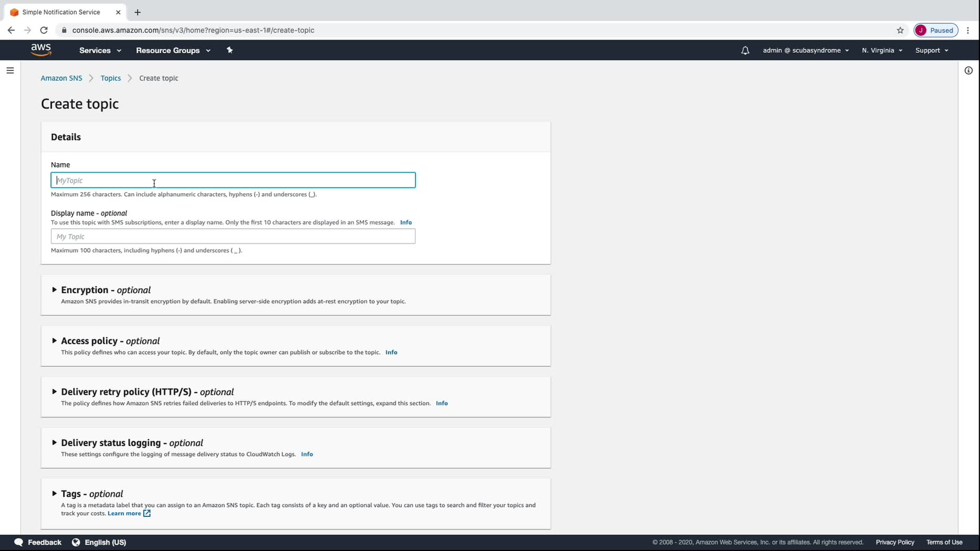The height and width of the screenshot is (551, 980).
Task: Bookmark this page with the star icon
Action: [x=900, y=30]
